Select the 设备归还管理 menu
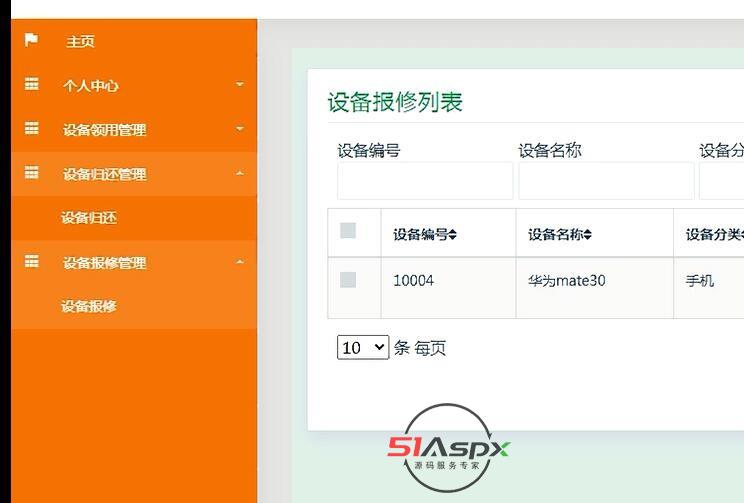The image size is (744, 503). pyautogui.click(x=134, y=174)
